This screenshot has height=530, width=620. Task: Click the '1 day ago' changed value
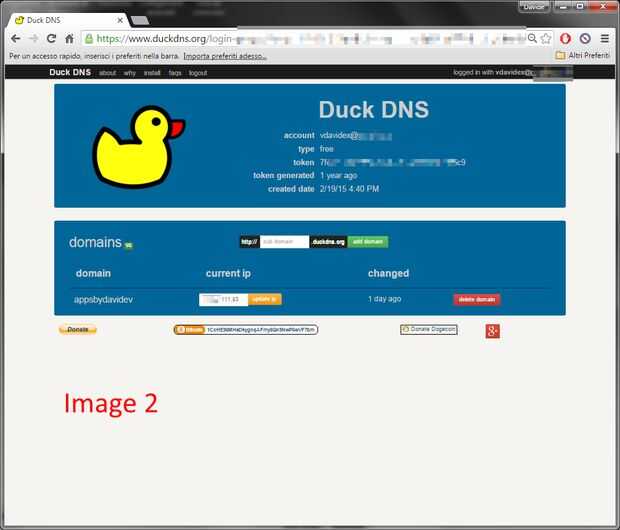click(x=384, y=299)
